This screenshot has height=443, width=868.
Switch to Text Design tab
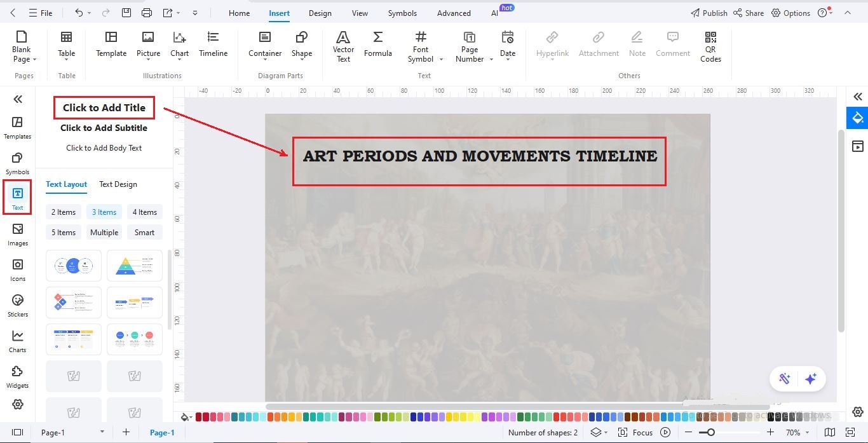click(118, 184)
